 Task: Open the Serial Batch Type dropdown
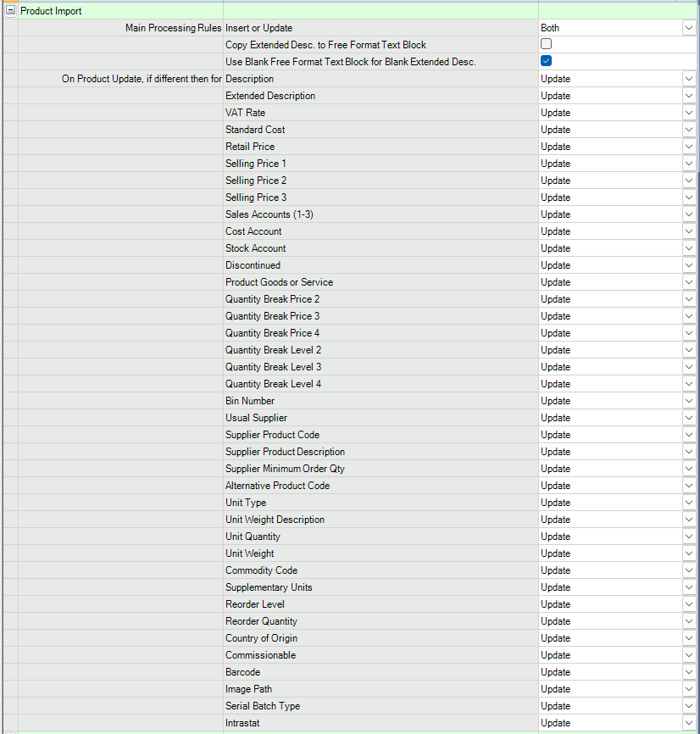(x=688, y=706)
